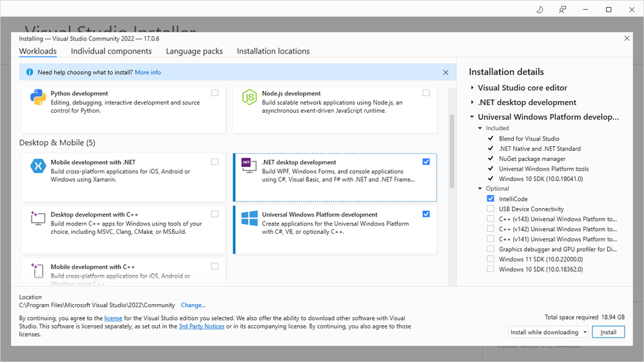Check Windows 11 SDK (10.0.22000.0)

(491, 258)
